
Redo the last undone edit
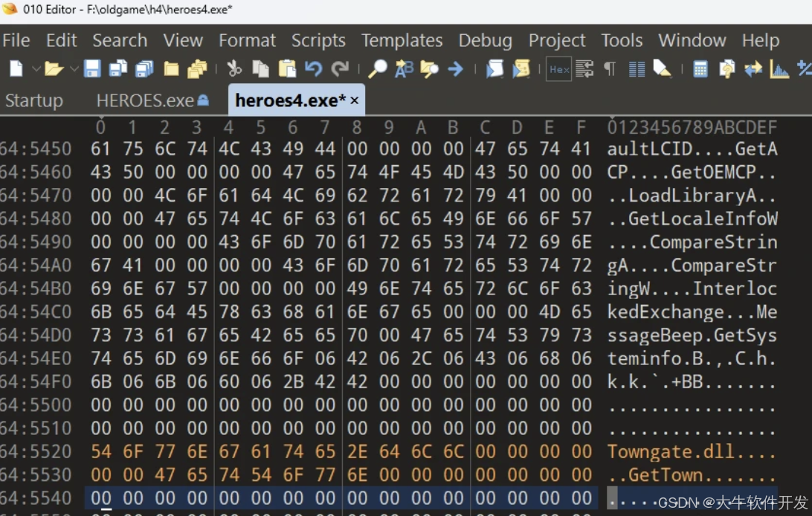point(340,69)
